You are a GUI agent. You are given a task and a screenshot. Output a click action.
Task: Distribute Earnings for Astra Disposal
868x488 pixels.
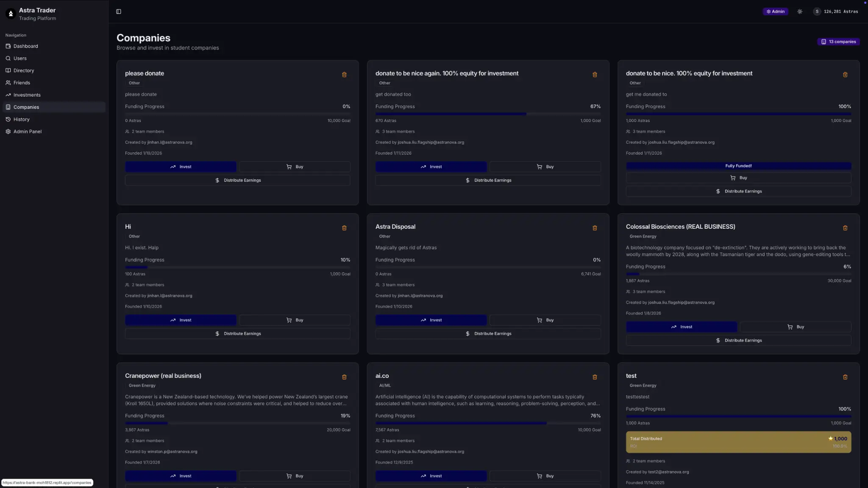click(487, 333)
